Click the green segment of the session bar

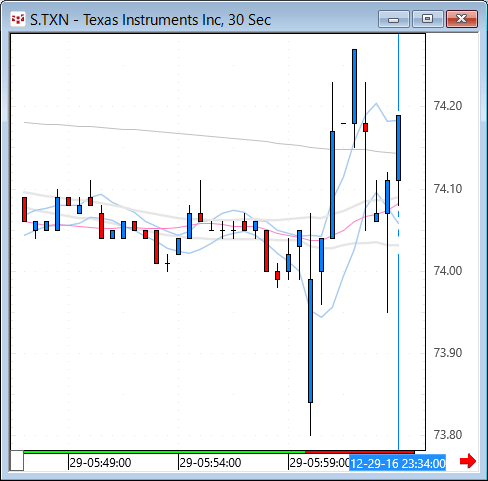tap(164, 452)
